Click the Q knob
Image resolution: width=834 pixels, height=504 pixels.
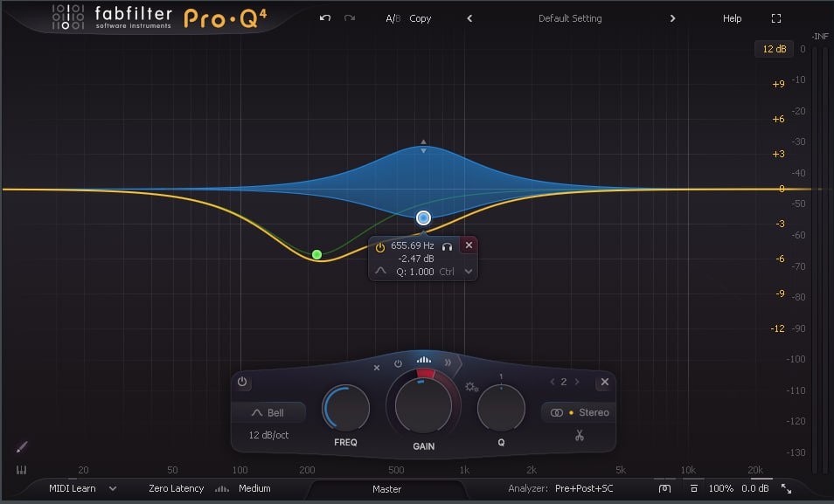[x=501, y=408]
